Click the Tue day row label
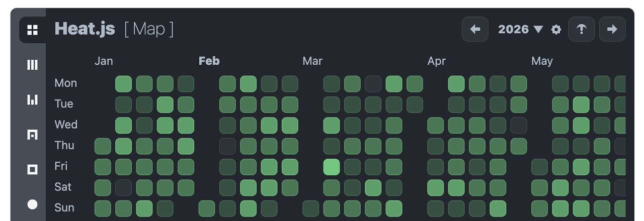Viewport: 644px width, 221px height. click(x=64, y=104)
